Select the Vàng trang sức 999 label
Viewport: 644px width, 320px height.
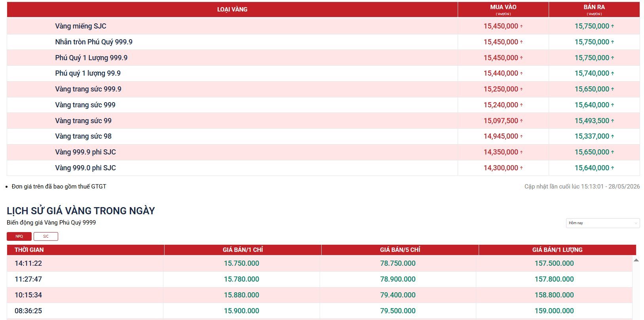pyautogui.click(x=85, y=105)
